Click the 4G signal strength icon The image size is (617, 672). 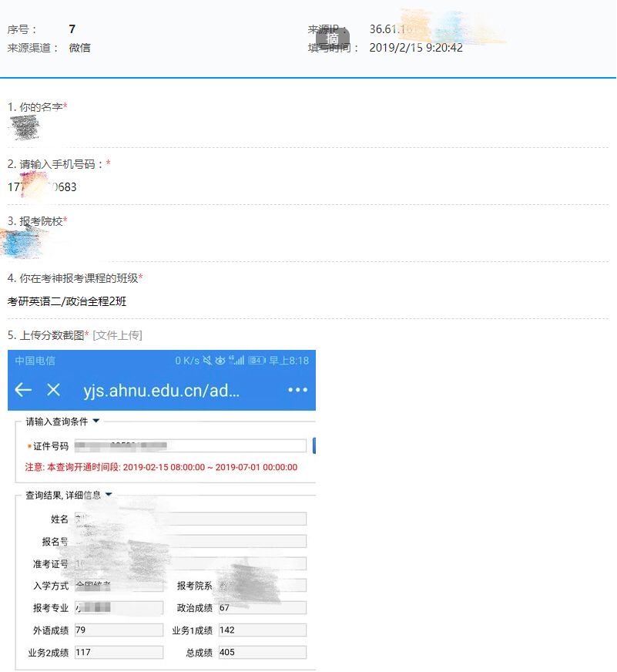[x=238, y=360]
